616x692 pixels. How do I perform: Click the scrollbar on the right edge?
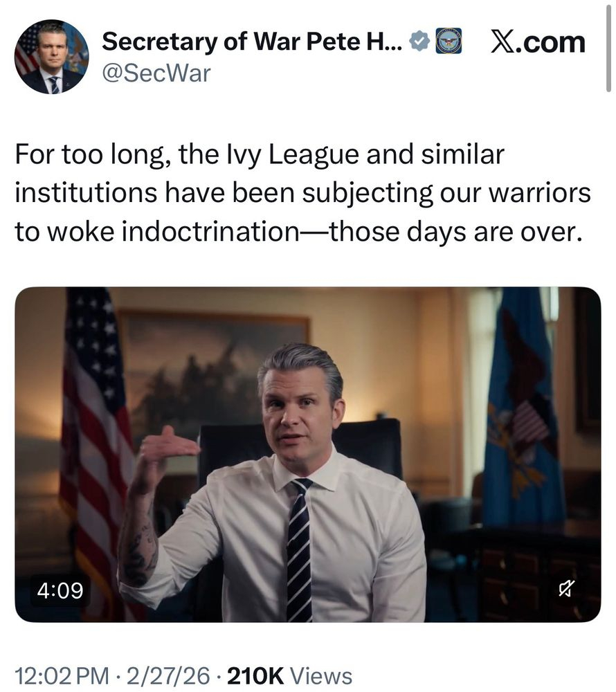click(x=610, y=48)
